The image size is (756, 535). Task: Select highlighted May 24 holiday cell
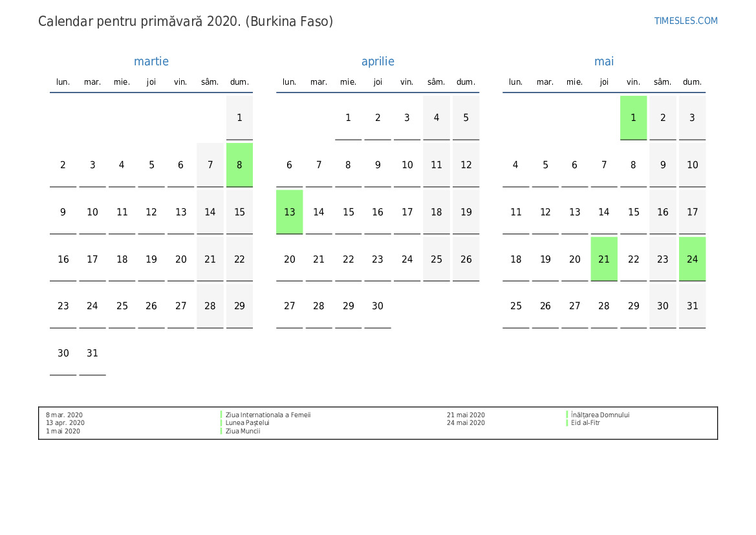[692, 259]
